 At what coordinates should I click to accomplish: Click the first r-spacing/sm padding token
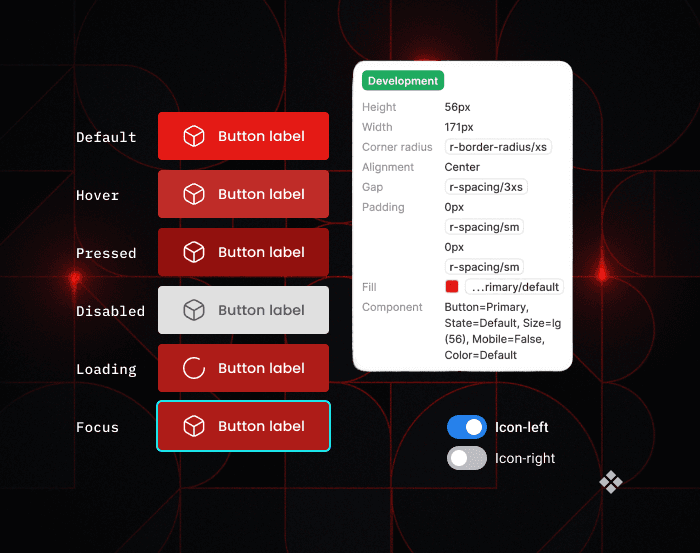(x=484, y=227)
